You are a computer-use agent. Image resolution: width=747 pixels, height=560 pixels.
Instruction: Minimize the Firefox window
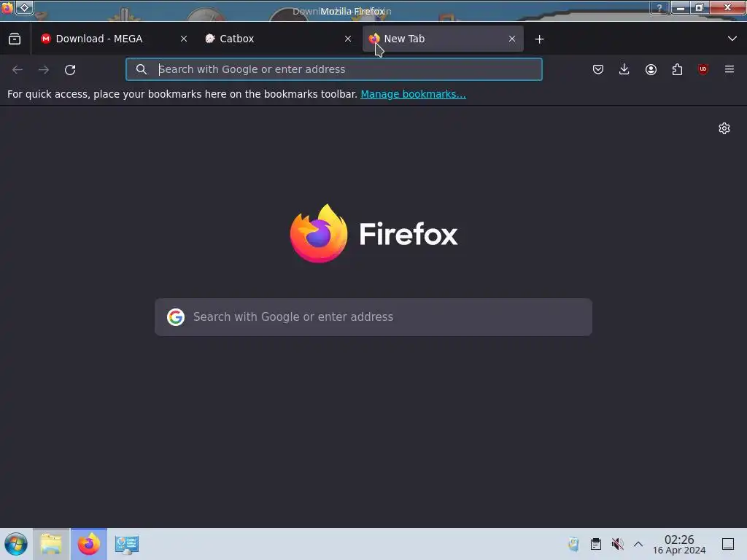pos(681,8)
